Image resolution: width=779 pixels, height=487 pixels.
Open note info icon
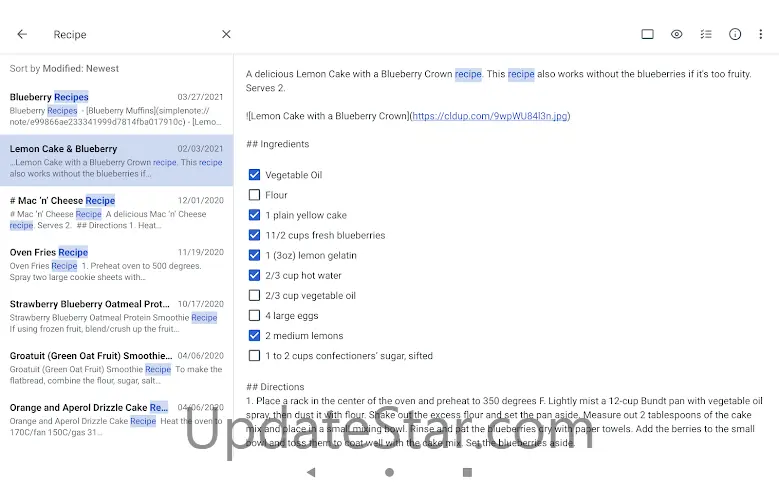(x=735, y=34)
